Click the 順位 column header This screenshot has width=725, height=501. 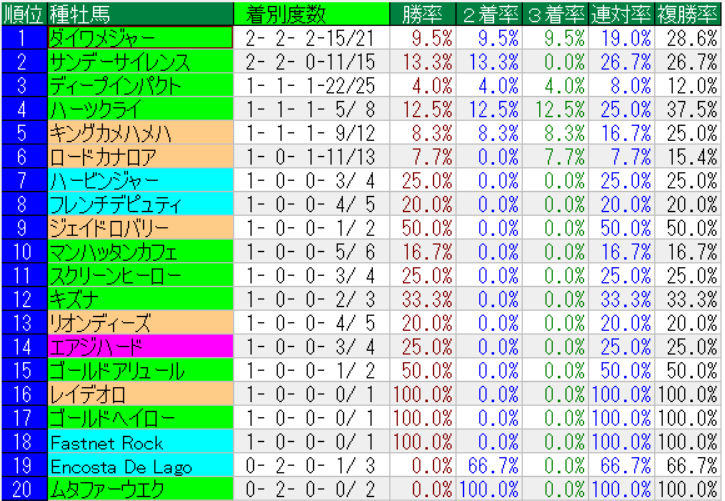coord(23,13)
